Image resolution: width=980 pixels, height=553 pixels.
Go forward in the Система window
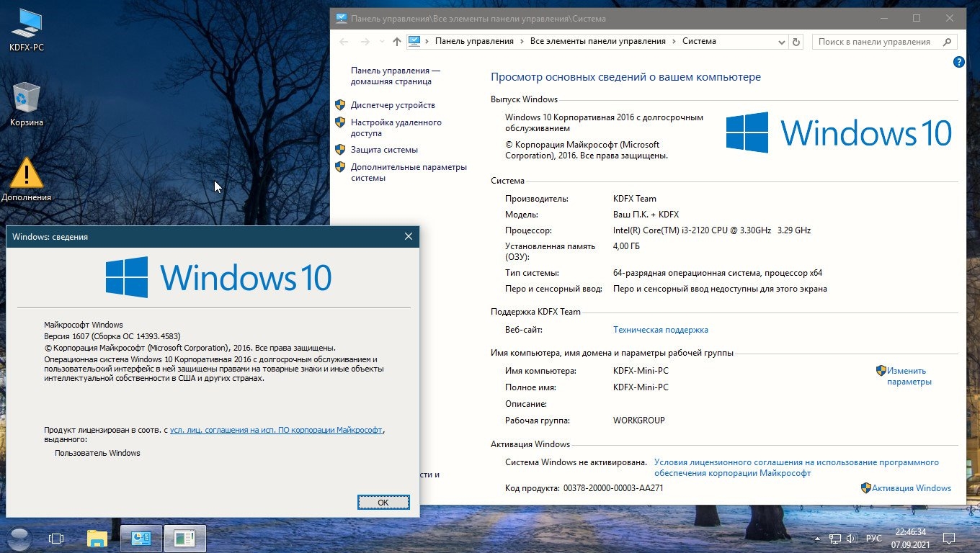pyautogui.click(x=365, y=42)
